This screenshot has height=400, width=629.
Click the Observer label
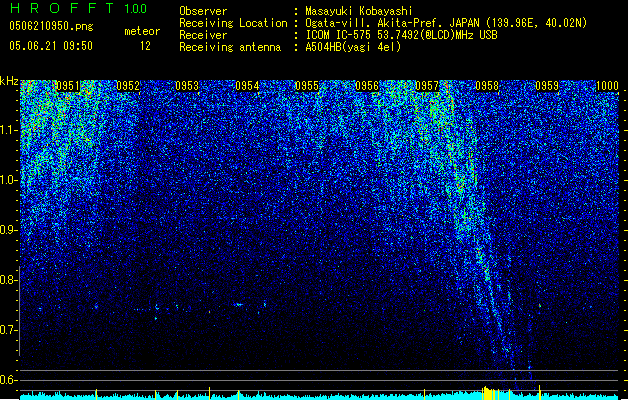[x=203, y=11]
